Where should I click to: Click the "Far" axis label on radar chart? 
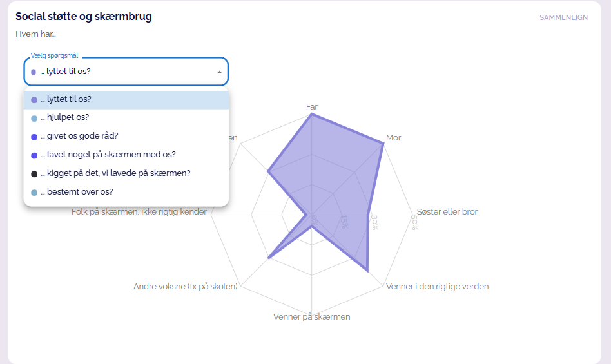(x=311, y=106)
